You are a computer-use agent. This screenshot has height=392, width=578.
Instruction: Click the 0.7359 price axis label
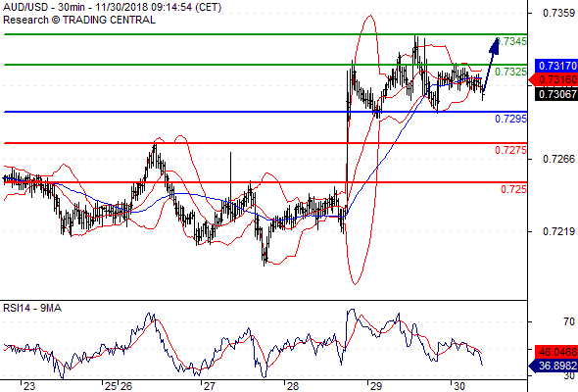pyautogui.click(x=558, y=14)
